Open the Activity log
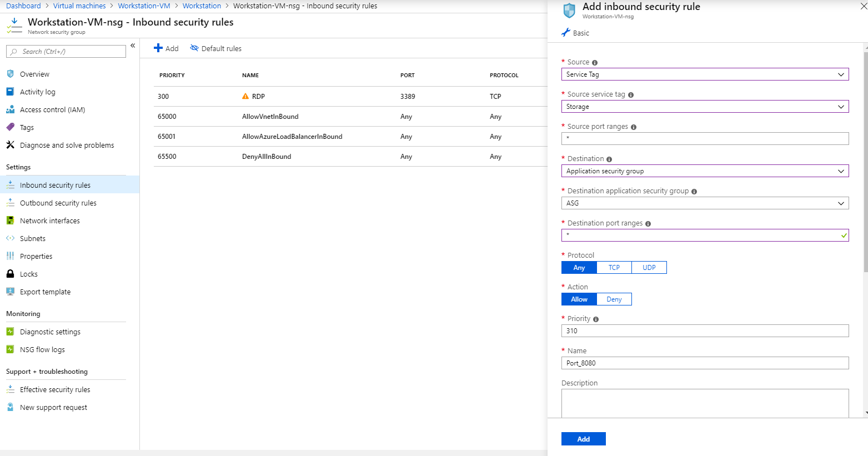Screen dimensions: 868x456 (38, 91)
